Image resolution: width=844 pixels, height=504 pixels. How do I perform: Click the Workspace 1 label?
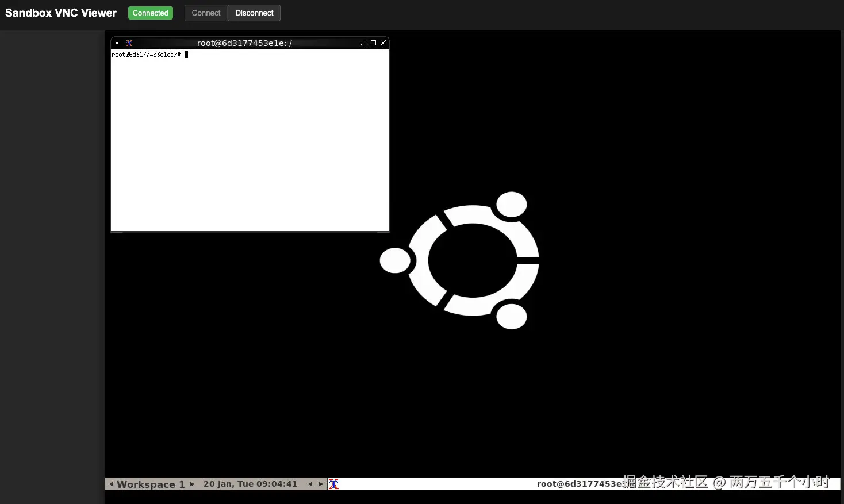coord(151,484)
